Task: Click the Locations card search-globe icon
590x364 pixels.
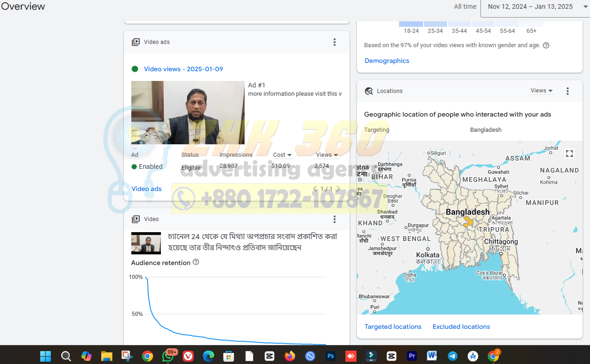Action: 369,91
